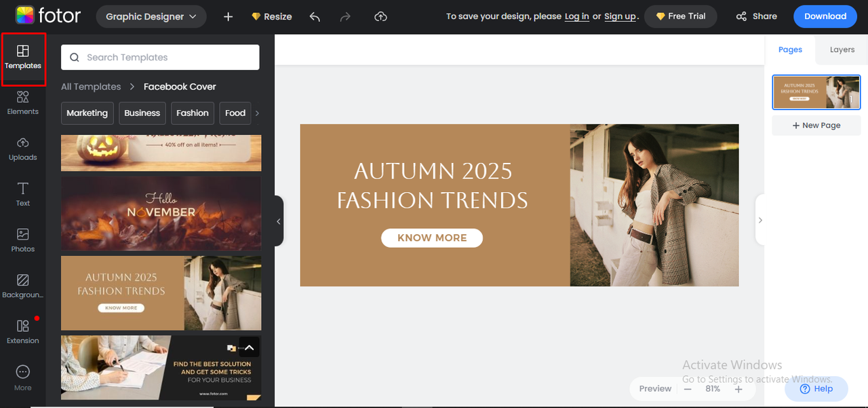Select the Halloween pumpkin template

point(161,153)
